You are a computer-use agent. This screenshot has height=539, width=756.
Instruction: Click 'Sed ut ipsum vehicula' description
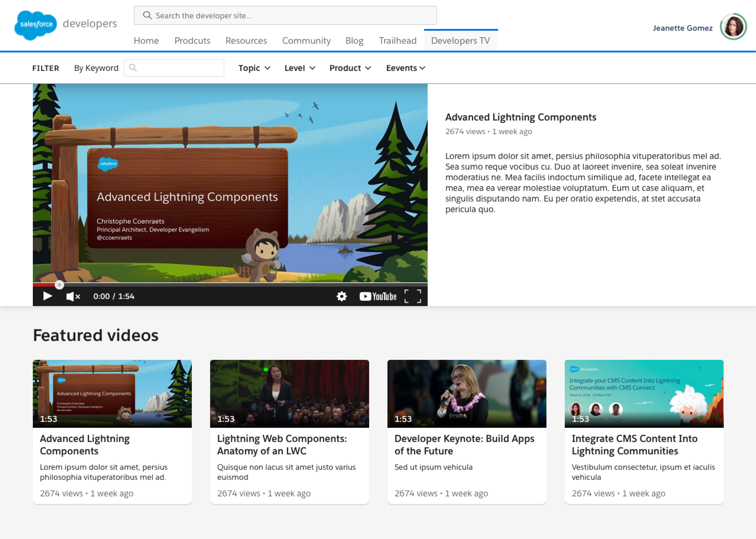pos(433,467)
